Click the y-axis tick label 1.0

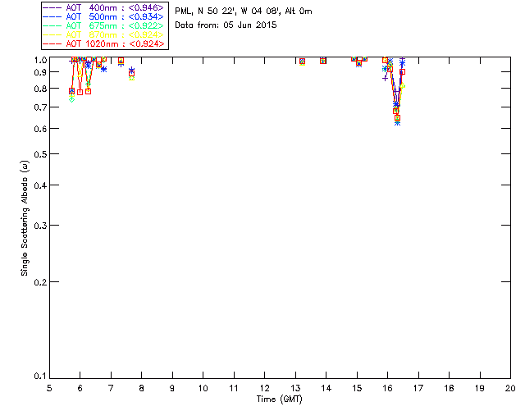[40, 60]
